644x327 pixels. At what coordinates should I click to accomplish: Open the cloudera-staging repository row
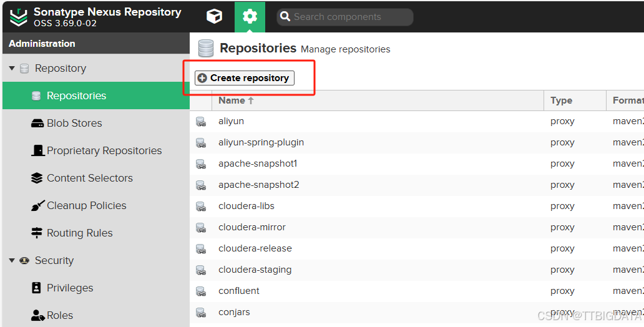(x=417, y=270)
